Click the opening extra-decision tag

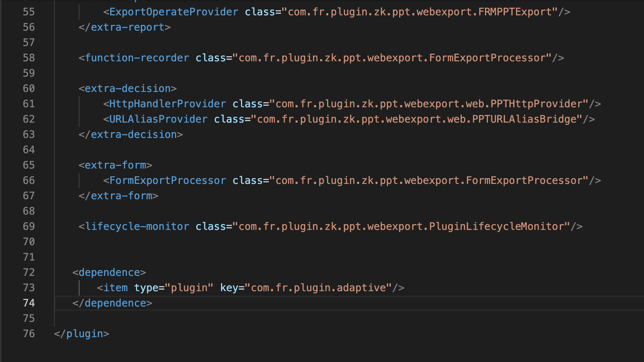click(x=128, y=88)
